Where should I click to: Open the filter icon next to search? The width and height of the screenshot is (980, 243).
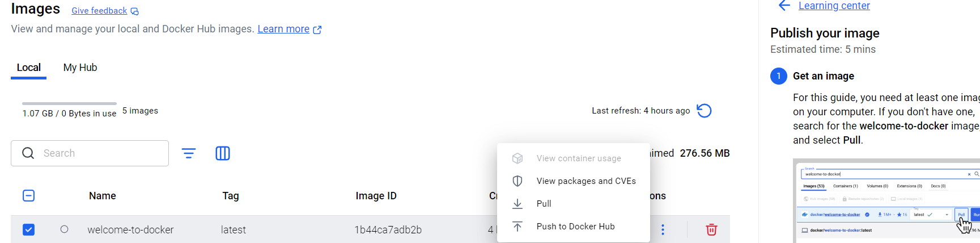click(x=189, y=153)
